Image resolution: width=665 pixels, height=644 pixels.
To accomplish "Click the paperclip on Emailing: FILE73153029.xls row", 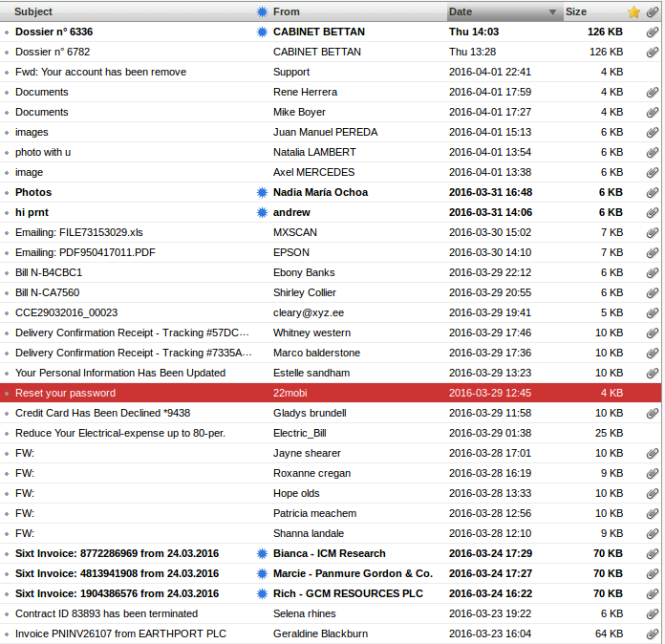I will (x=653, y=232).
